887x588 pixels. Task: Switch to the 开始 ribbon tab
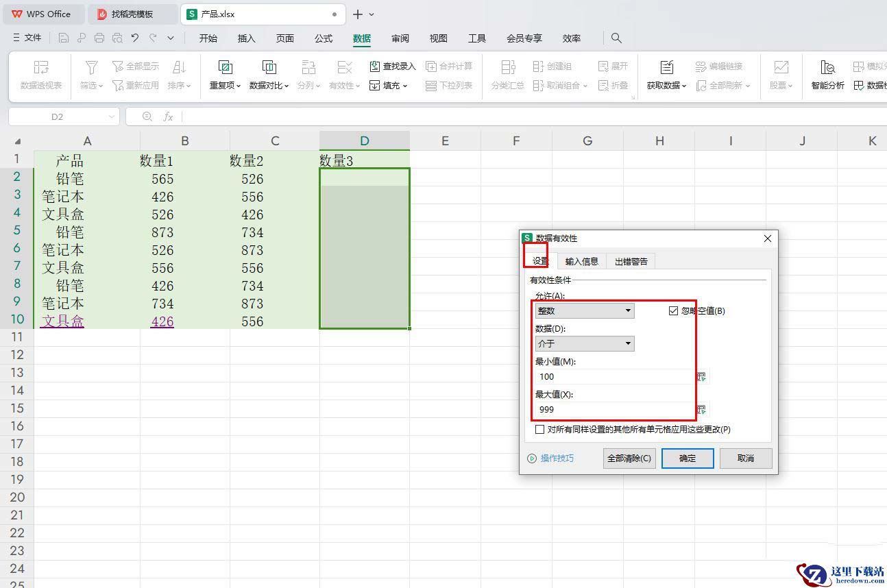pos(208,38)
